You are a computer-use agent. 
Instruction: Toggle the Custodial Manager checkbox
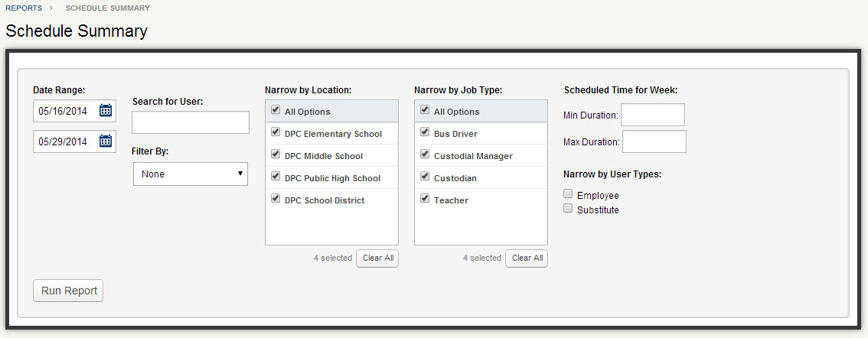tap(425, 154)
